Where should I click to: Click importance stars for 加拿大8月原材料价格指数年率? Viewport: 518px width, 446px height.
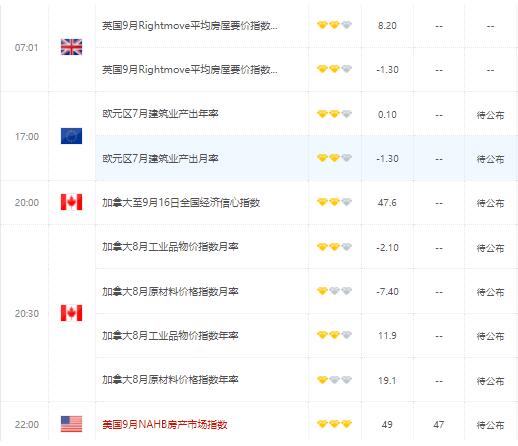334,379
